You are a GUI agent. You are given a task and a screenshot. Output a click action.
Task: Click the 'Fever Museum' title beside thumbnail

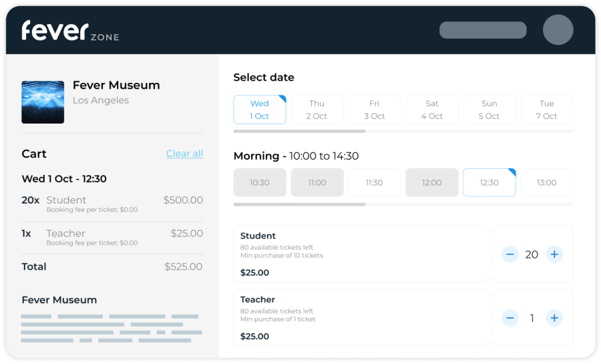[116, 85]
